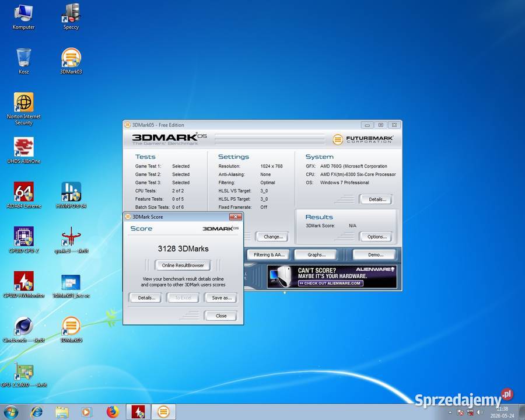Click AMD FX-6300 Six-Core Processor text
This screenshot has width=525, height=420.
tap(358, 174)
